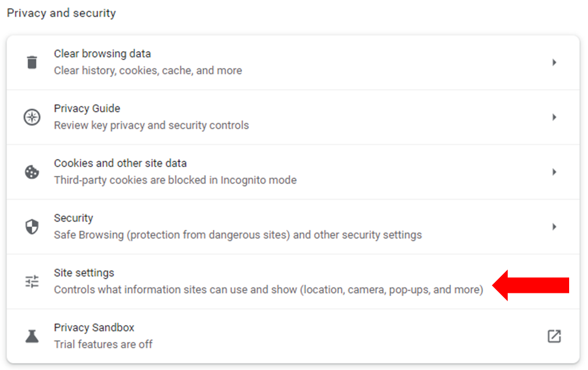Click 'Trial features are off' text

pyautogui.click(x=103, y=344)
